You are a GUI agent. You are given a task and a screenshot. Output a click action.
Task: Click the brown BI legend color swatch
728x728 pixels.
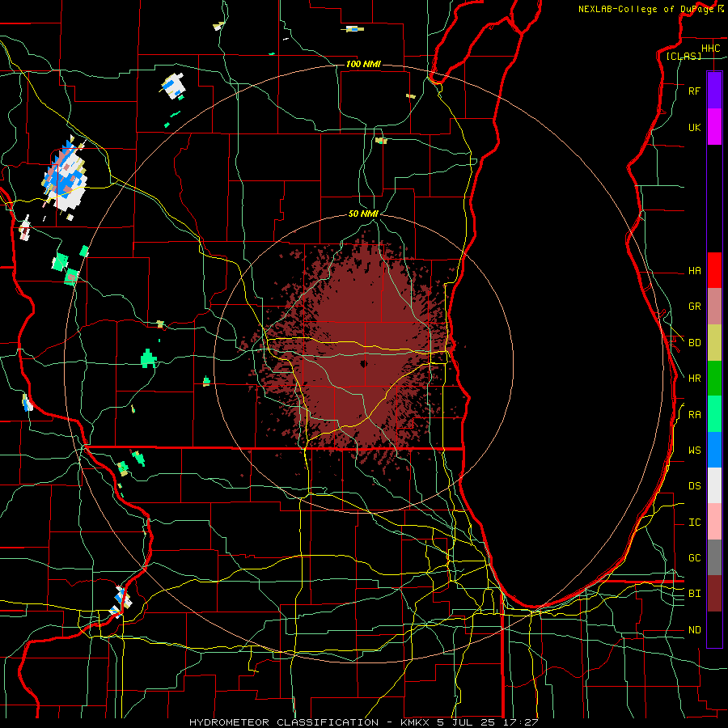point(714,594)
